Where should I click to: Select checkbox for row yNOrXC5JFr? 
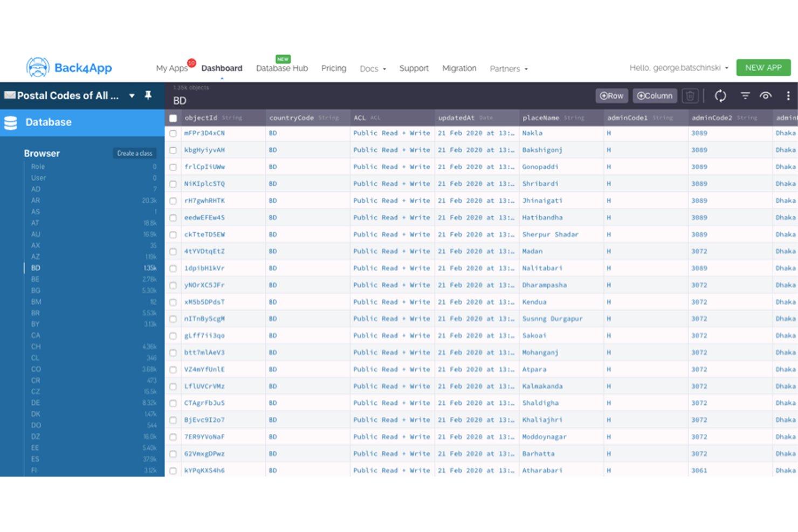(173, 285)
